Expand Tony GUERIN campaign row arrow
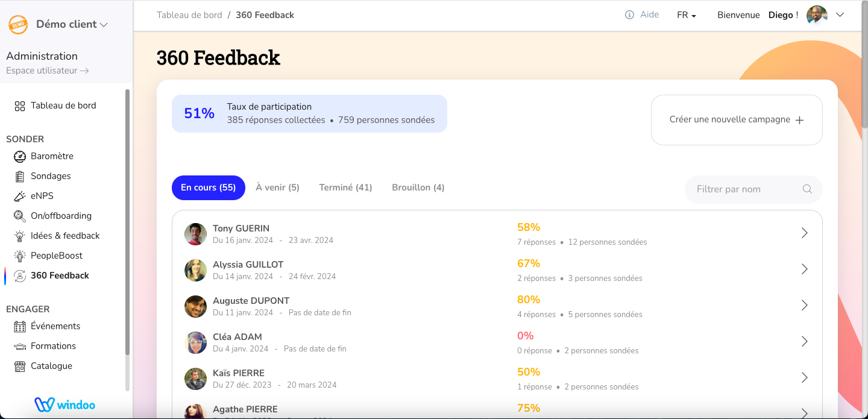Image resolution: width=868 pixels, height=419 pixels. [x=804, y=233]
